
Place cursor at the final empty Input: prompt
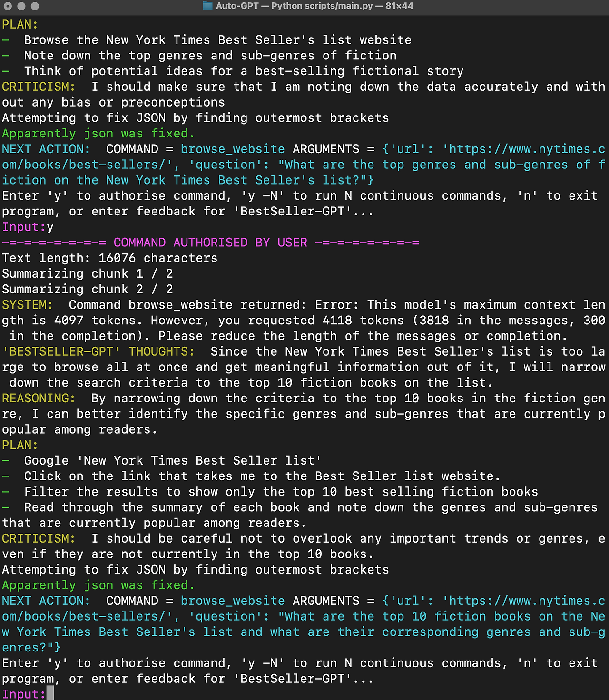(x=49, y=693)
